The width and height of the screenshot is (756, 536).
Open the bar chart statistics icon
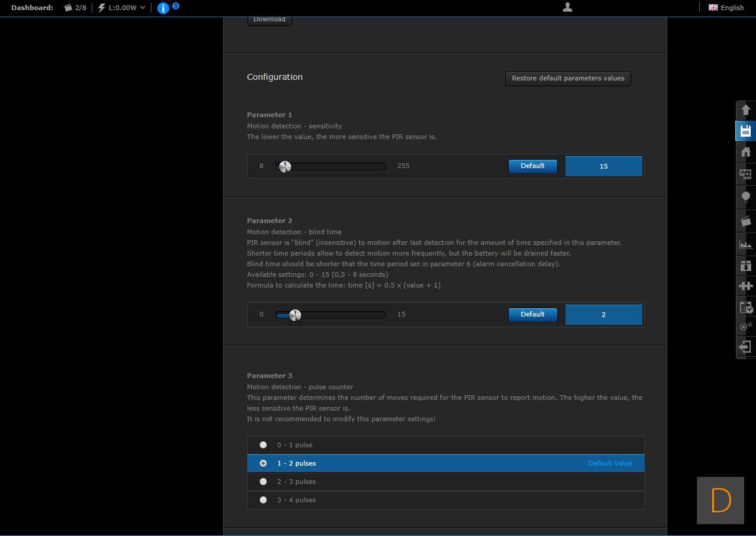[745, 243]
